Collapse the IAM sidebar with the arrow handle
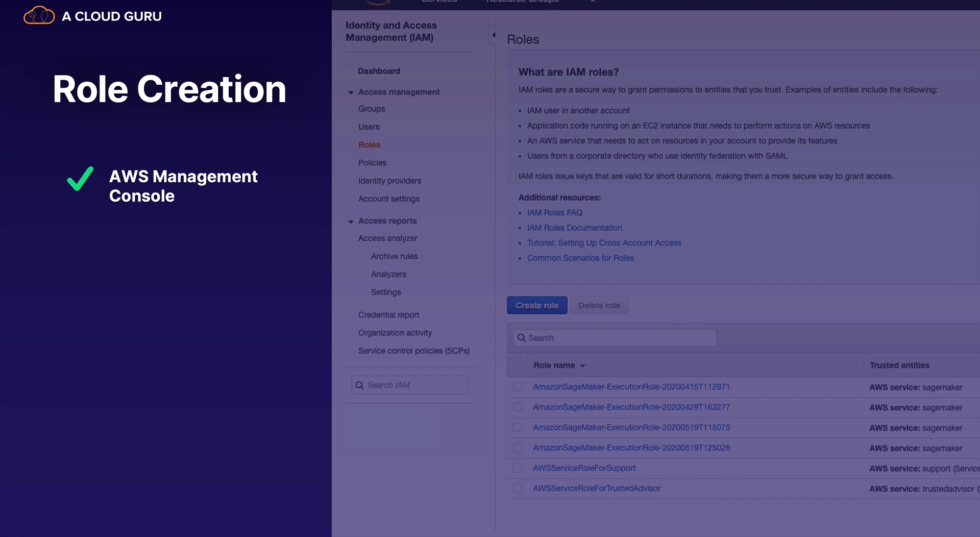The width and height of the screenshot is (980, 537). click(493, 35)
